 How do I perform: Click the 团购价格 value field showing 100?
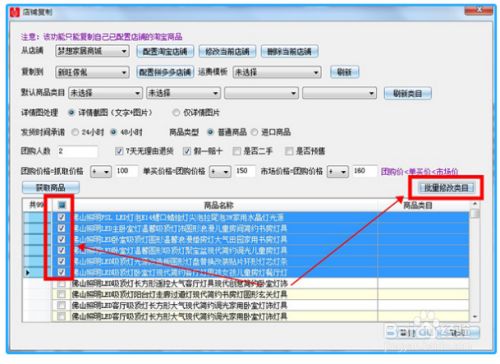(126, 171)
